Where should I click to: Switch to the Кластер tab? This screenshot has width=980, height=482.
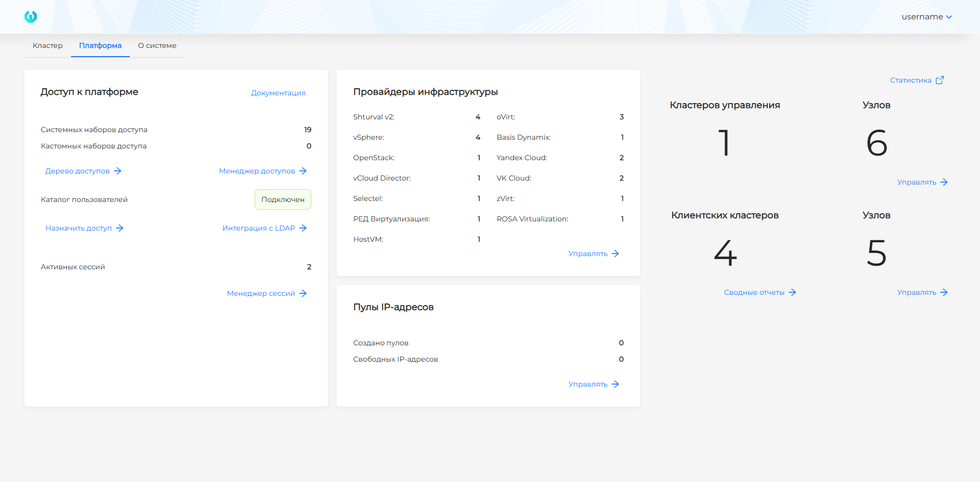pos(47,45)
